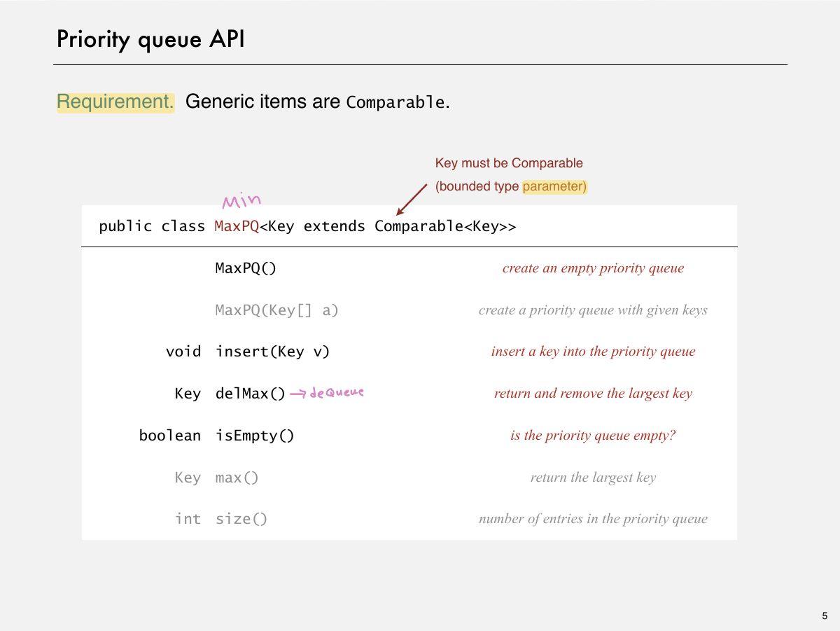Viewport: 840px width, 631px height.
Task: Click 'return the largest key' description
Action: [593, 478]
